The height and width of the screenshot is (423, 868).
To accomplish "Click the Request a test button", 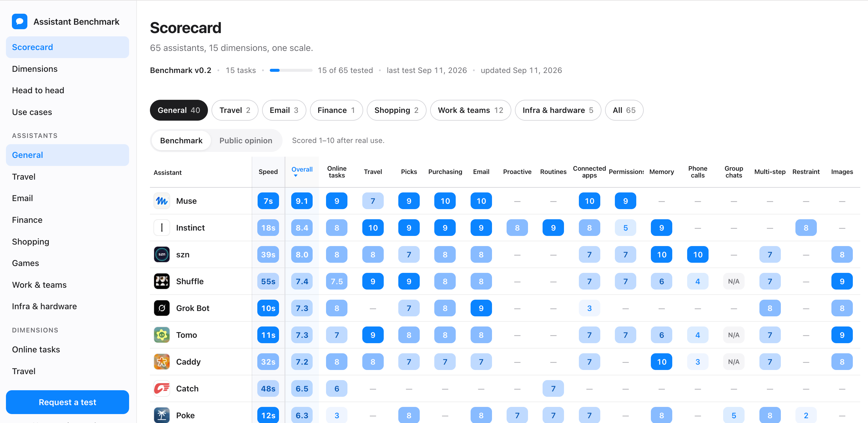I will click(68, 402).
